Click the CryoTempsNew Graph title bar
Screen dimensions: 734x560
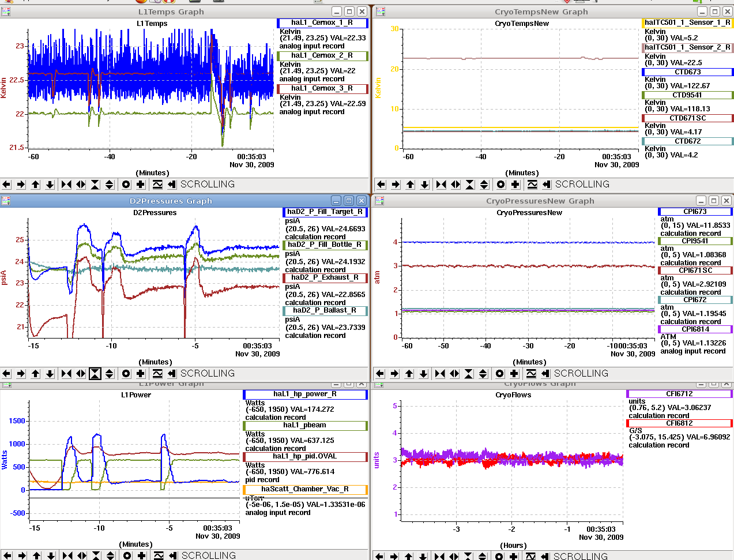(x=541, y=12)
